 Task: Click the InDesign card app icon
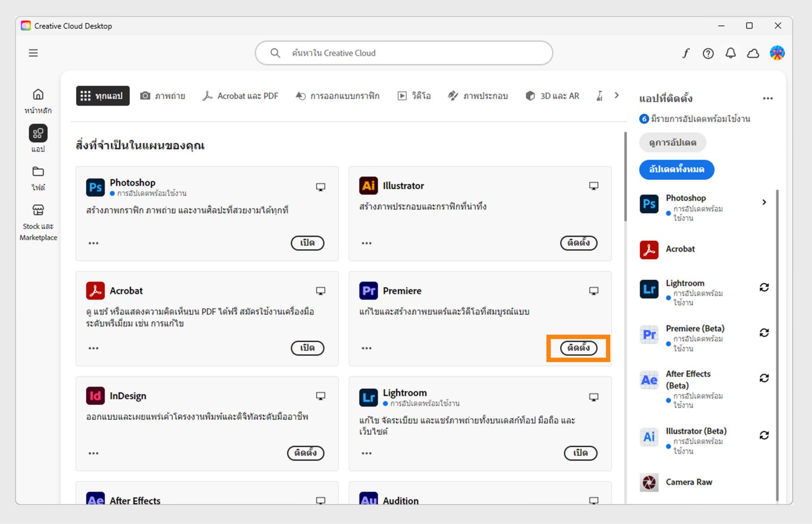click(x=95, y=396)
